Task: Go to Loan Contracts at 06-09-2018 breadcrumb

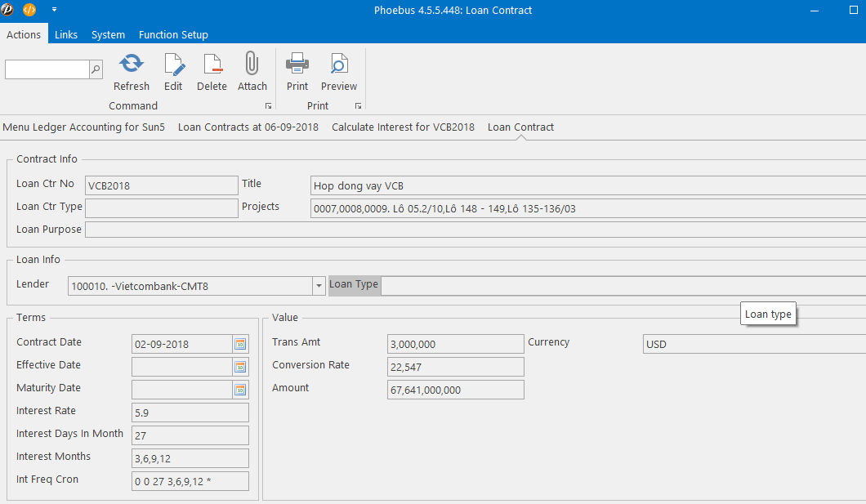Action: coord(248,127)
